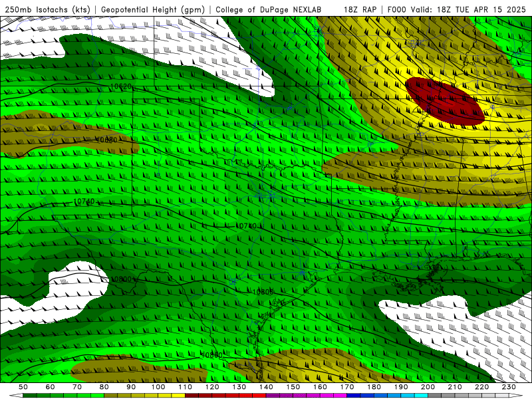Image resolution: width=532 pixels, height=399 pixels.
Task: Click the "18Z RAP" model label
Action: 360,10
